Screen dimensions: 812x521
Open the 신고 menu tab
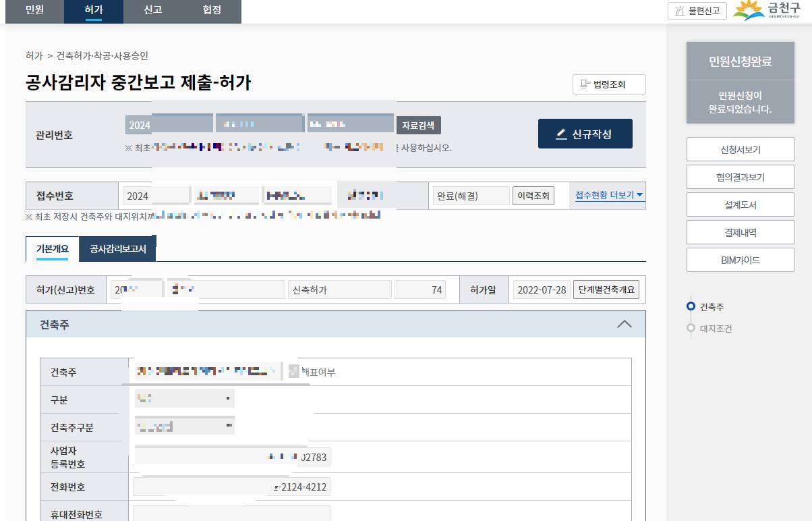click(153, 11)
